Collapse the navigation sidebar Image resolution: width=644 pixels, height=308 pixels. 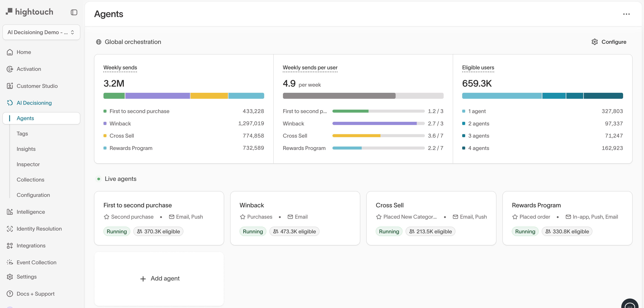(74, 12)
